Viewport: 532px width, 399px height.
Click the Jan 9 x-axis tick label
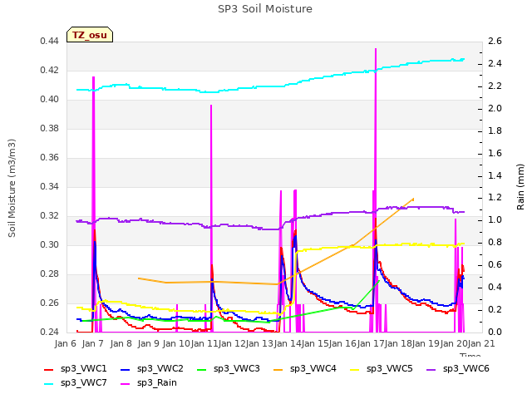(148, 343)
